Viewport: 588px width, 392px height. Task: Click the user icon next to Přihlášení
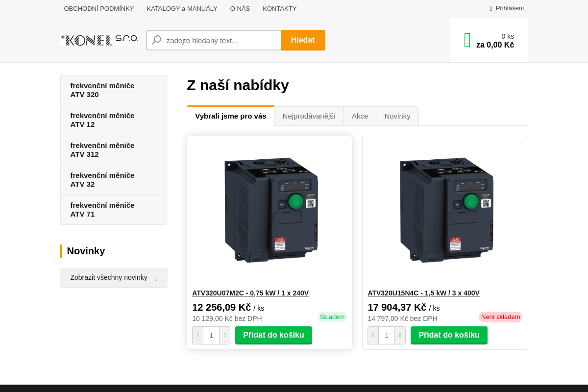click(x=490, y=8)
